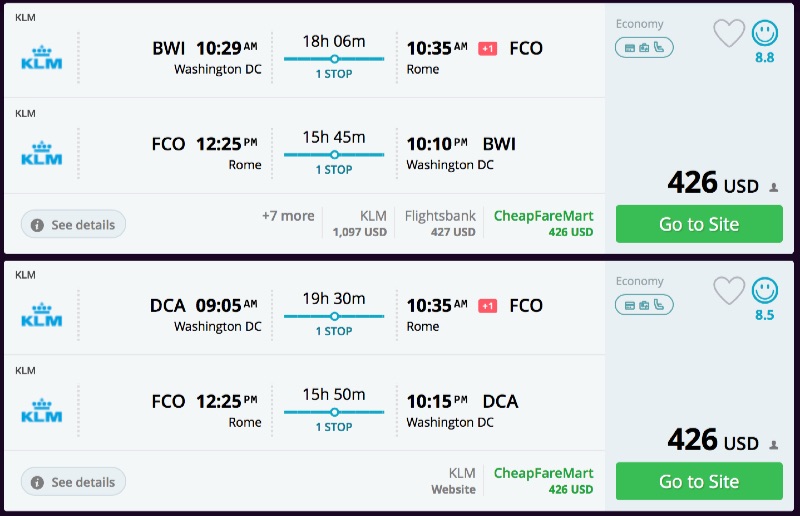
Task: Open CheapFareMart 426 USD offer on first flight
Action: tap(543, 223)
